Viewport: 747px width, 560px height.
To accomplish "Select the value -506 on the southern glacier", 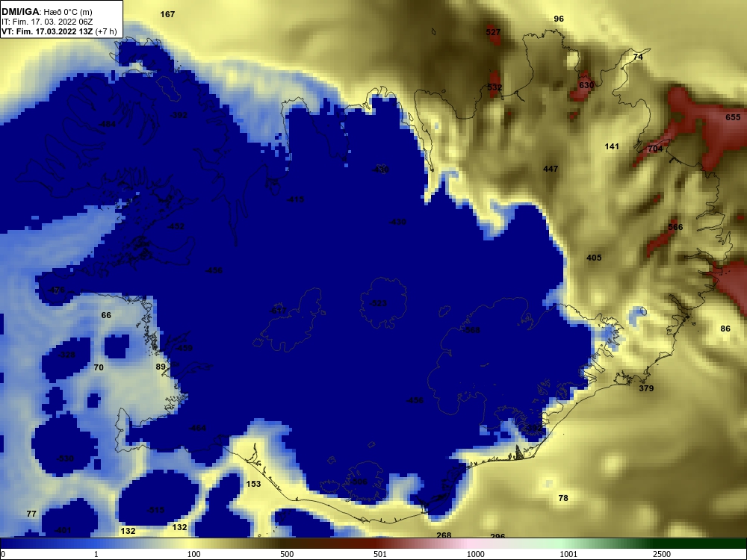I will (359, 482).
